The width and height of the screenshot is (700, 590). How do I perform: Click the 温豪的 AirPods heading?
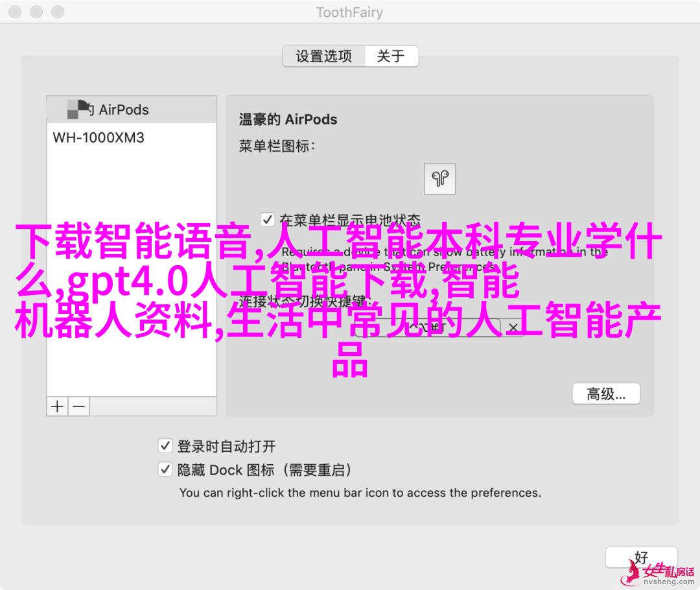(288, 119)
